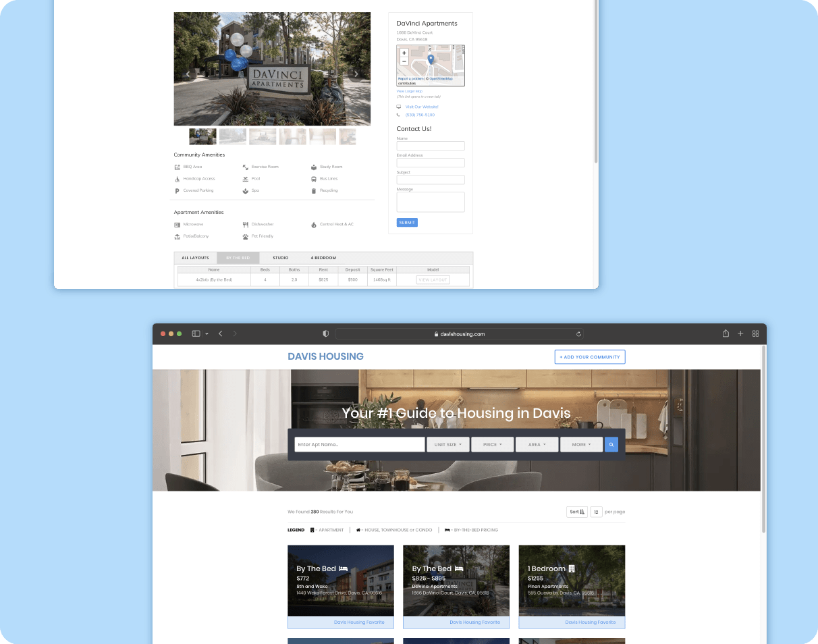
Task: Click the search magnifier button
Action: click(x=611, y=444)
